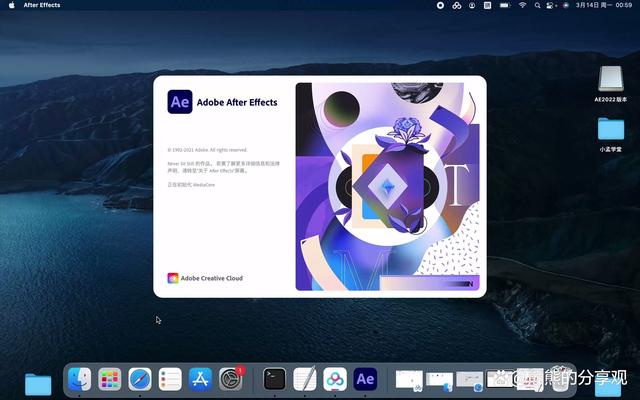
Task: Click the input method icon in menu bar
Action: click(x=487, y=5)
